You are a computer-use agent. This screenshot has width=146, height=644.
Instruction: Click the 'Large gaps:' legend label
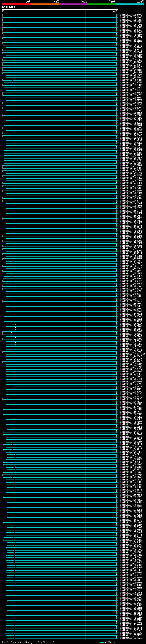10,642
